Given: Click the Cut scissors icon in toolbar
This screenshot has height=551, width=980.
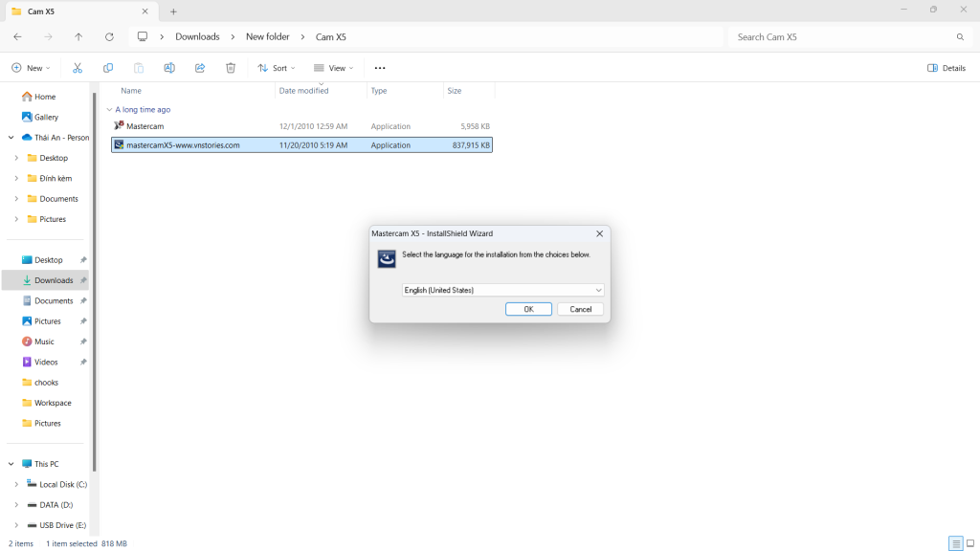Looking at the screenshot, I should click(78, 68).
